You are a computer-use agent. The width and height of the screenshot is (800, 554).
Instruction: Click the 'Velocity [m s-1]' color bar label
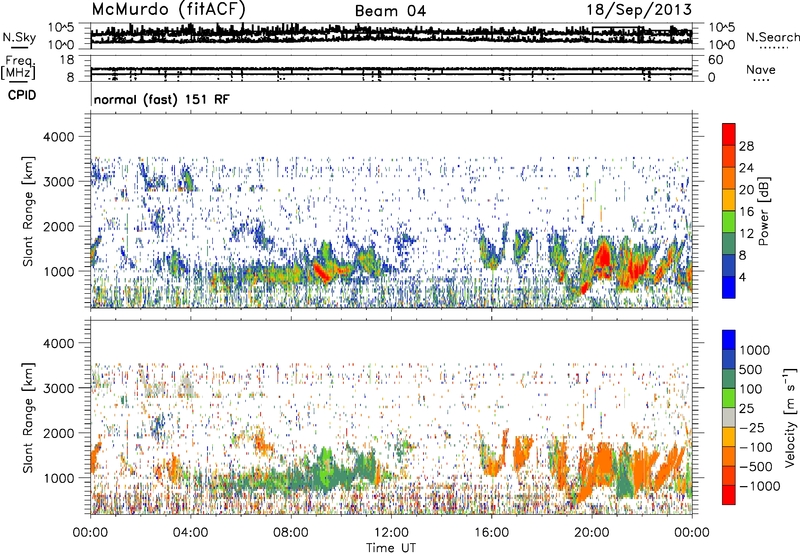click(x=790, y=417)
